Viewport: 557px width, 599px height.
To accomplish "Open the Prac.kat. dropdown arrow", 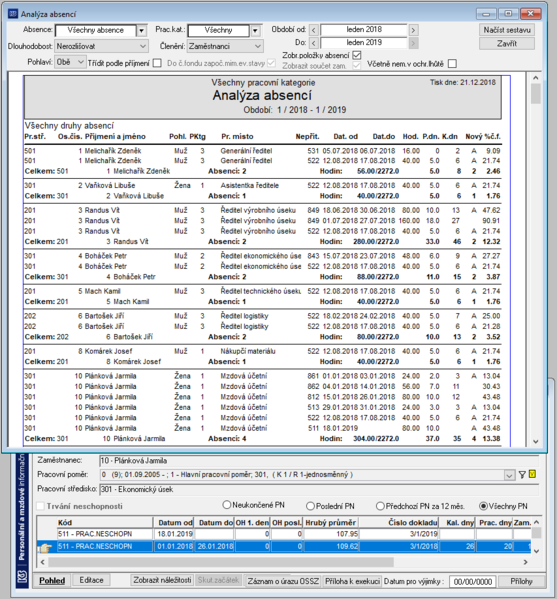I will [256, 31].
